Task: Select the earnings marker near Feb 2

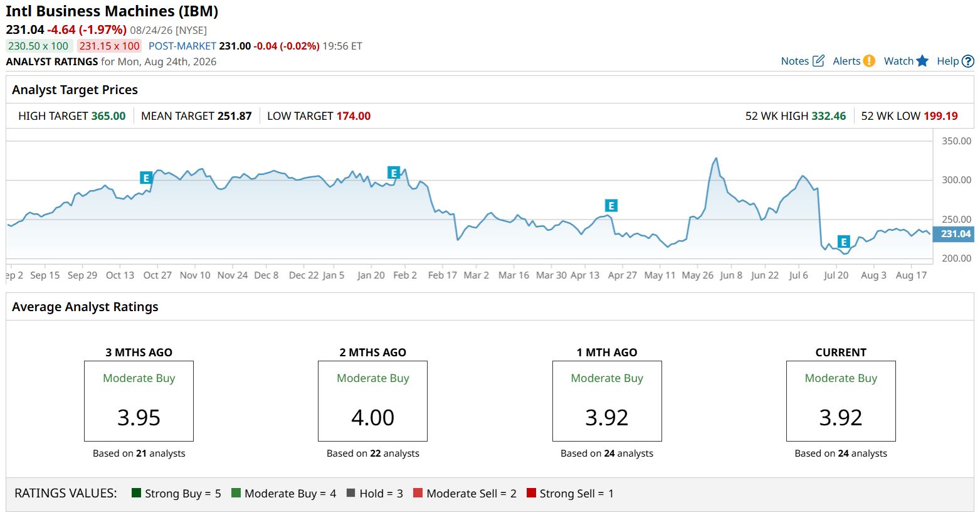Action: coord(394,173)
